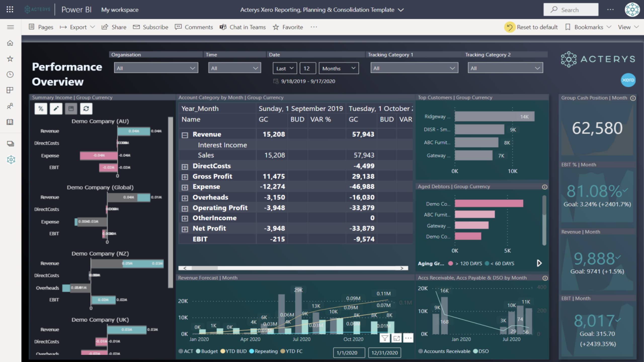Click the refresh icon in Summary Income
Viewport: 644px width, 362px height.
click(x=86, y=109)
